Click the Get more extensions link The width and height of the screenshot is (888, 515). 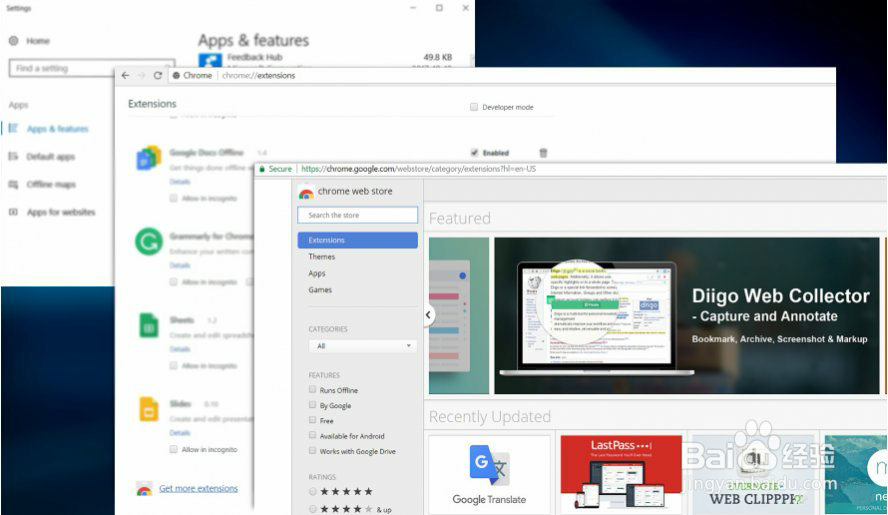198,488
